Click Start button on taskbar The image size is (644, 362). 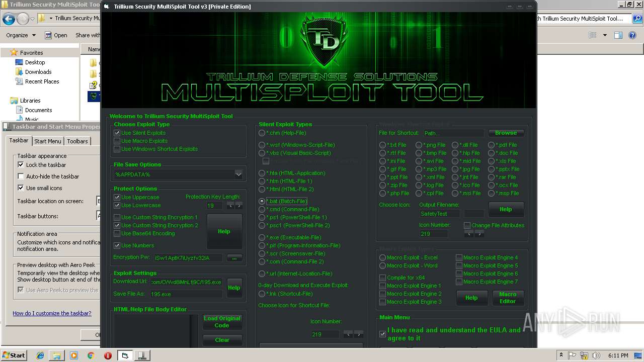14,355
